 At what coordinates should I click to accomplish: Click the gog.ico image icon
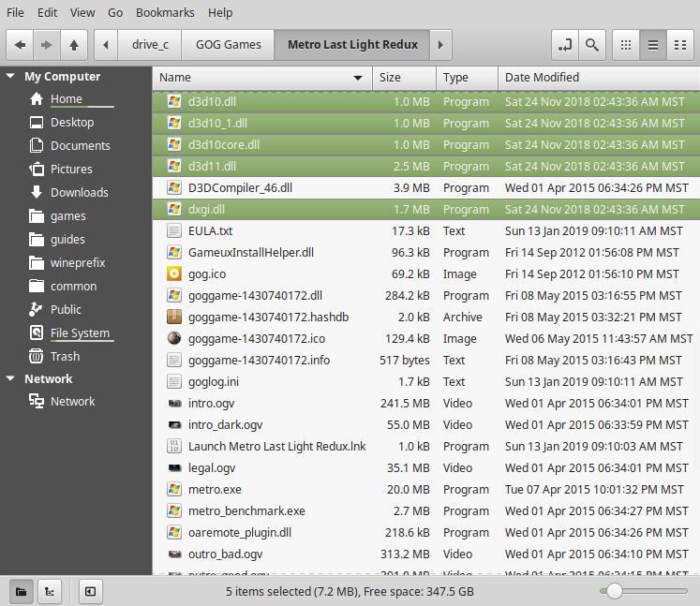pyautogui.click(x=174, y=274)
